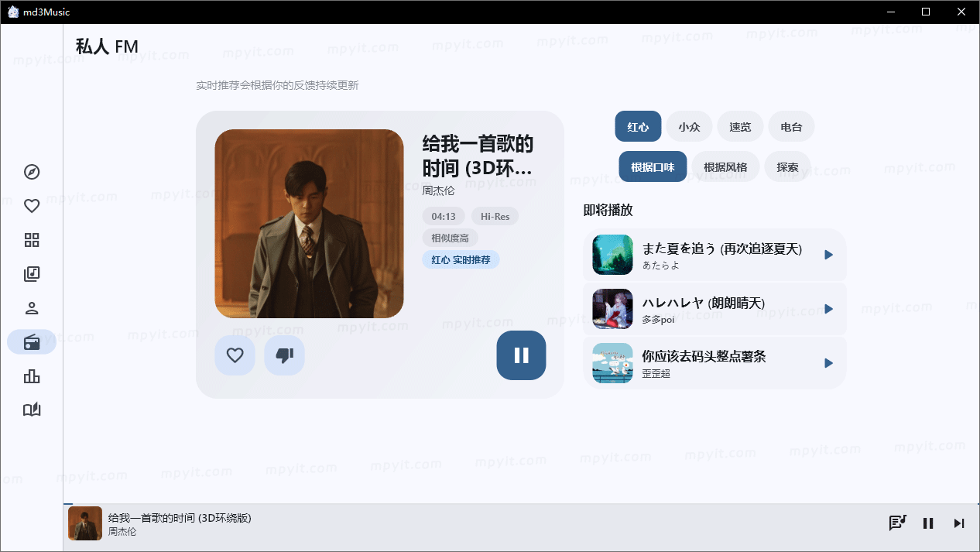Open the favorites heart icon in sidebar
Image resolution: width=980 pixels, height=552 pixels.
pos(32,206)
